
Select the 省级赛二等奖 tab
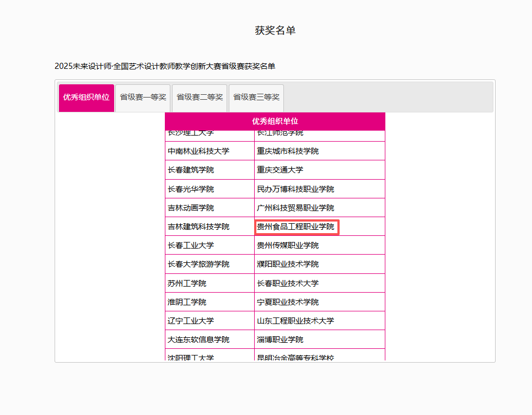(200, 98)
